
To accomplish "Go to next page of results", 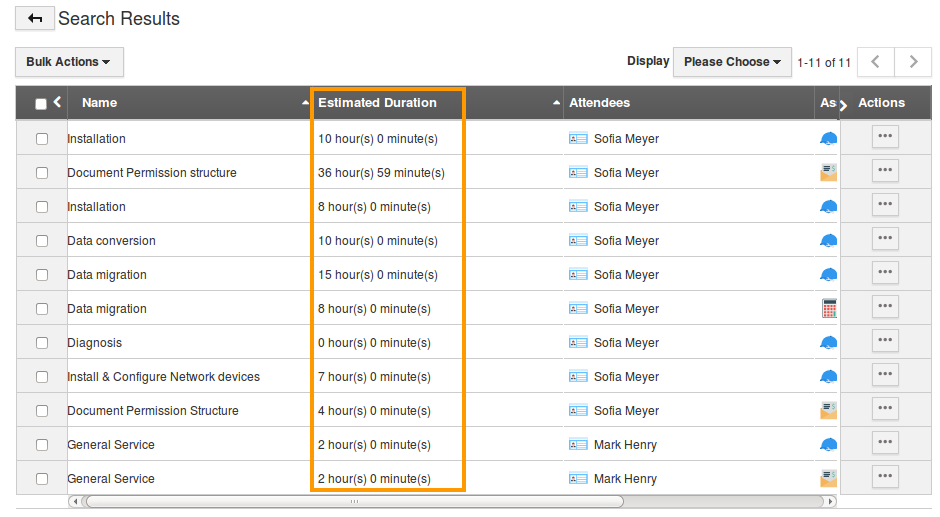I will coord(912,62).
